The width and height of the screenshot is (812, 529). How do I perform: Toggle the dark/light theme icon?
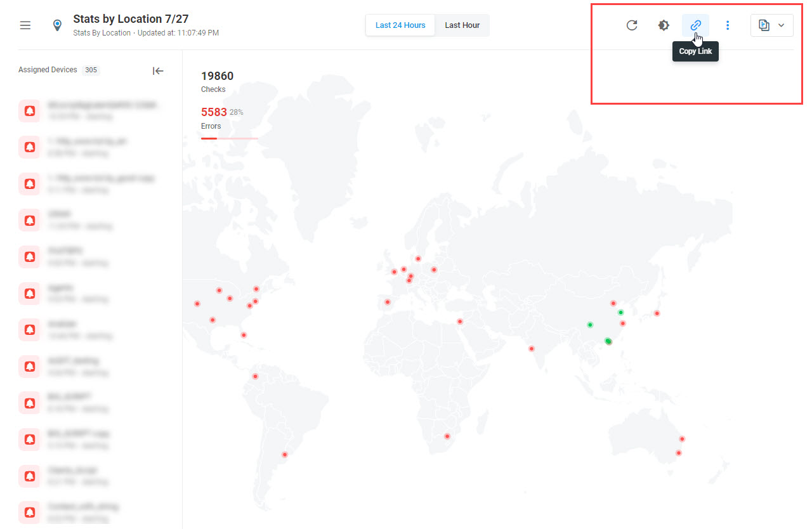(664, 25)
